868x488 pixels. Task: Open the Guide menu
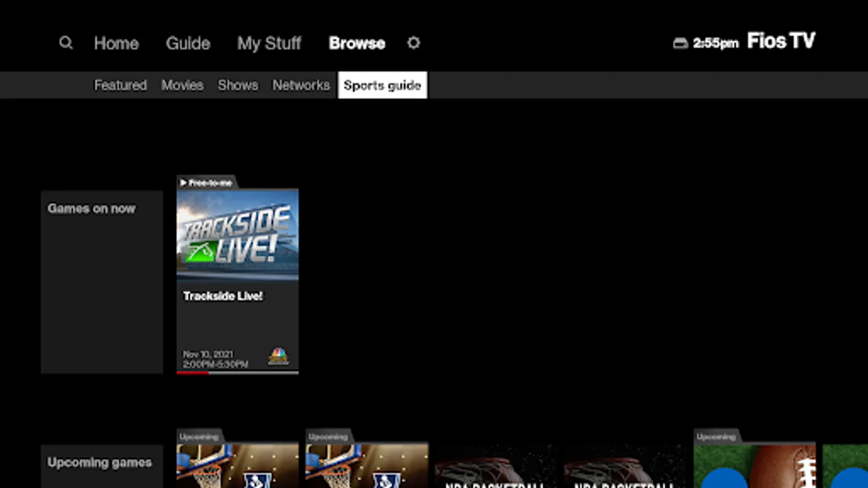click(x=188, y=43)
